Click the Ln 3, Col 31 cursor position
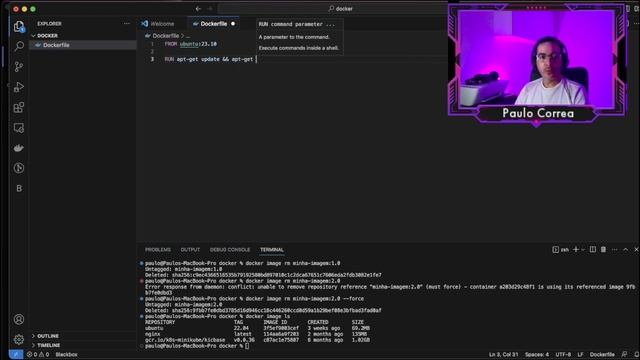Viewport: 640px width, 360px height. click(x=503, y=354)
